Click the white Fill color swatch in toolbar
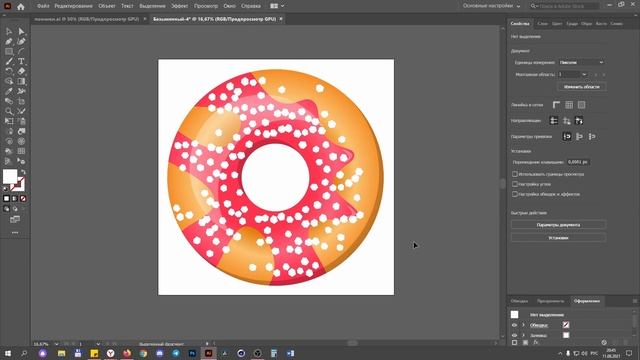 pos(10,177)
